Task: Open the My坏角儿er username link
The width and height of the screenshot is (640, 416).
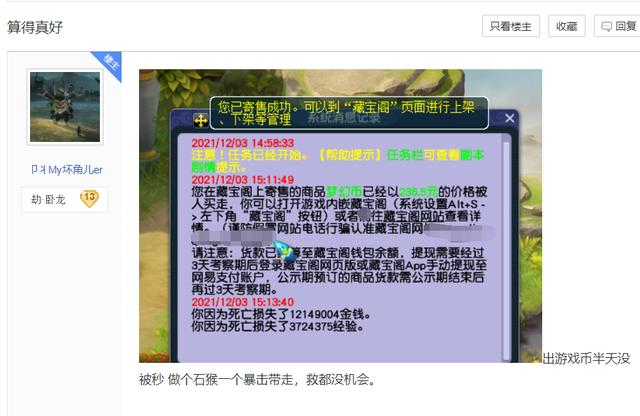Action: click(x=67, y=169)
